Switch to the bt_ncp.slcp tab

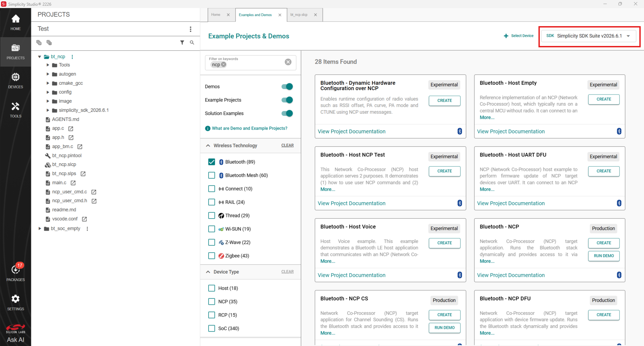(299, 15)
